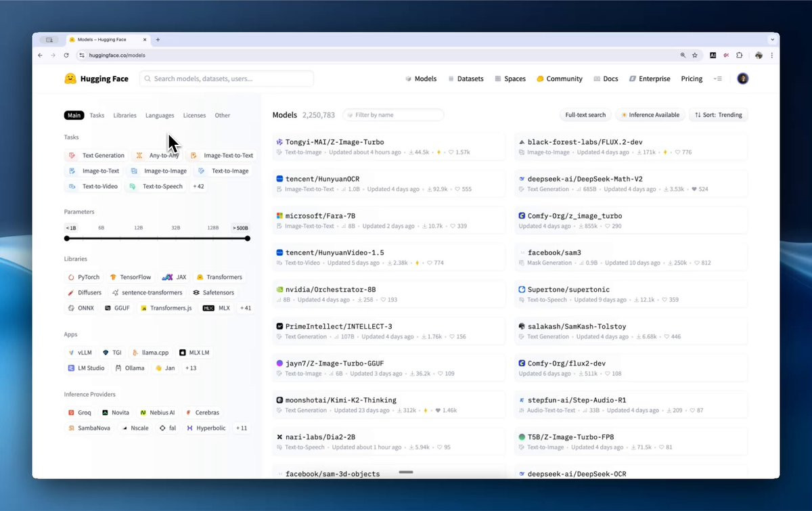The width and height of the screenshot is (812, 511).
Task: Expand the +13 more apps
Action: [191, 368]
